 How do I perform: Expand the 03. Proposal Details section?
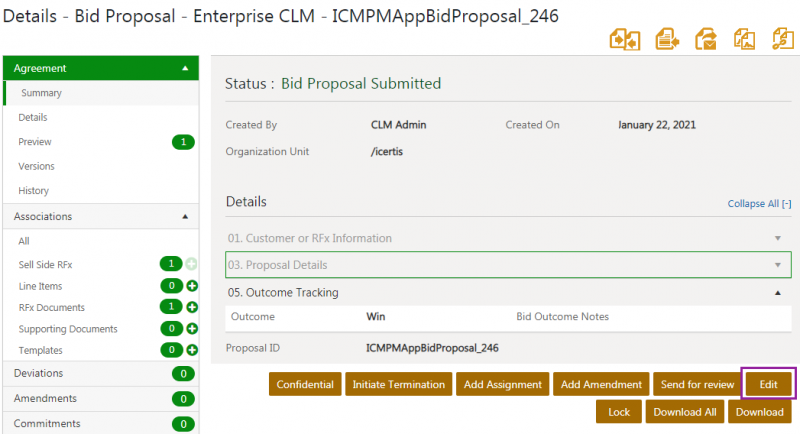(777, 265)
